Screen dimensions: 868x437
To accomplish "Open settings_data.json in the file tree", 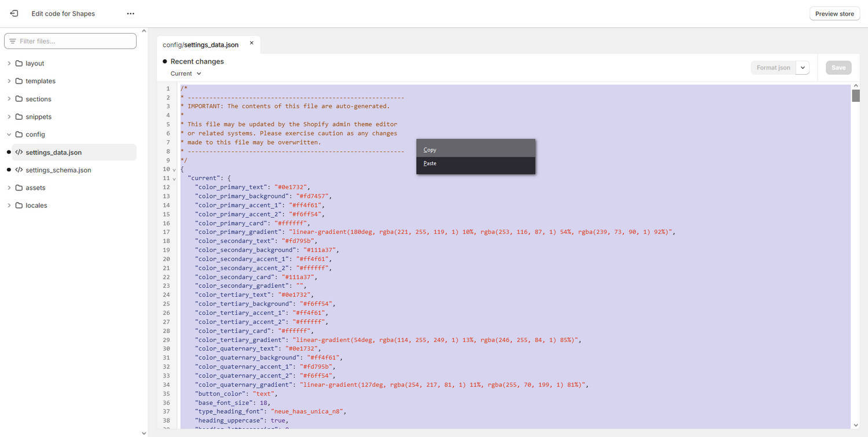I will coord(74,152).
